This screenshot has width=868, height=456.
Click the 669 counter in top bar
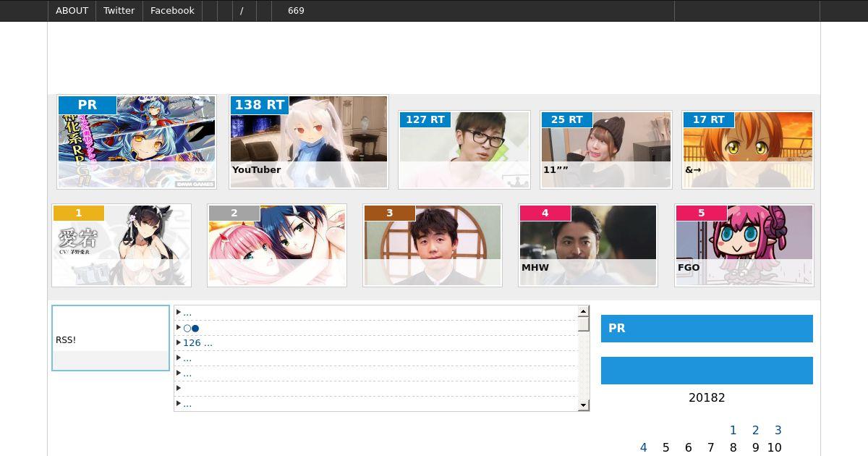296,11
